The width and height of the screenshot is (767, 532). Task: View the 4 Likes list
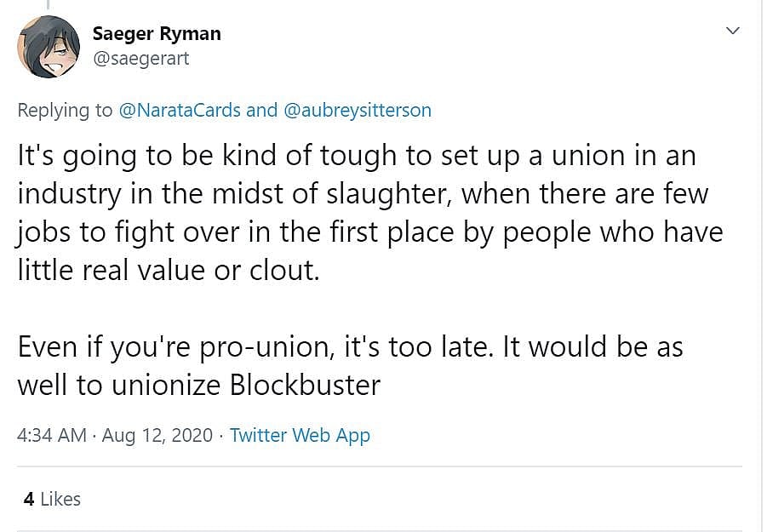click(x=52, y=499)
